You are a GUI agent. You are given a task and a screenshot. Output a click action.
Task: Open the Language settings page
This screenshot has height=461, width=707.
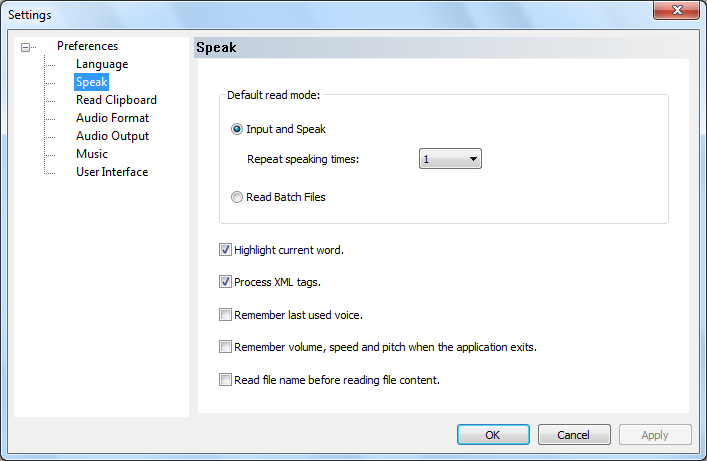click(101, 64)
